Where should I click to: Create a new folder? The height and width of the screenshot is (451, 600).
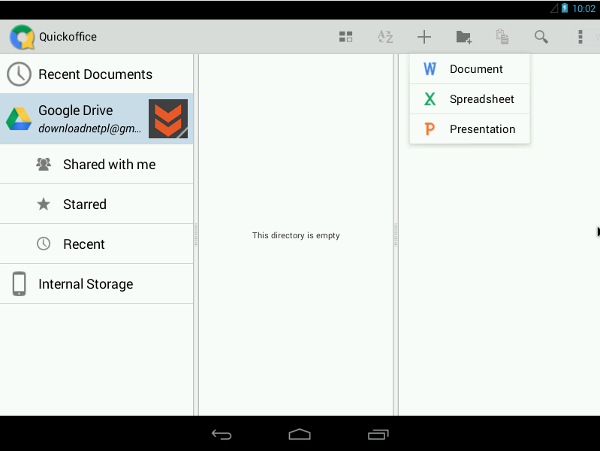click(464, 37)
